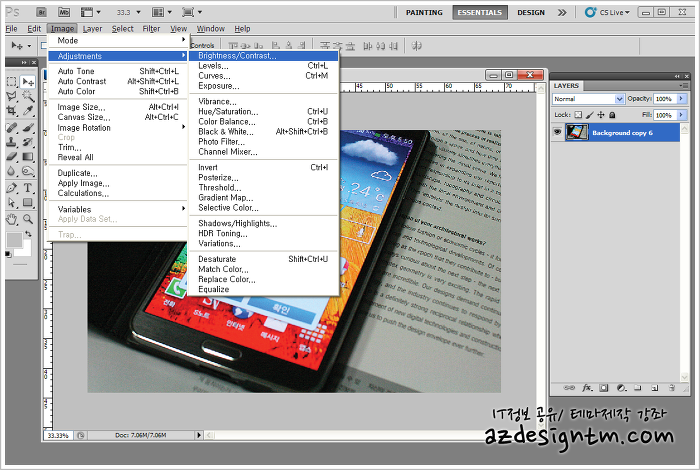Launch Mini Bridge from application bar
Screen dimensions: 700x470
click(64, 12)
